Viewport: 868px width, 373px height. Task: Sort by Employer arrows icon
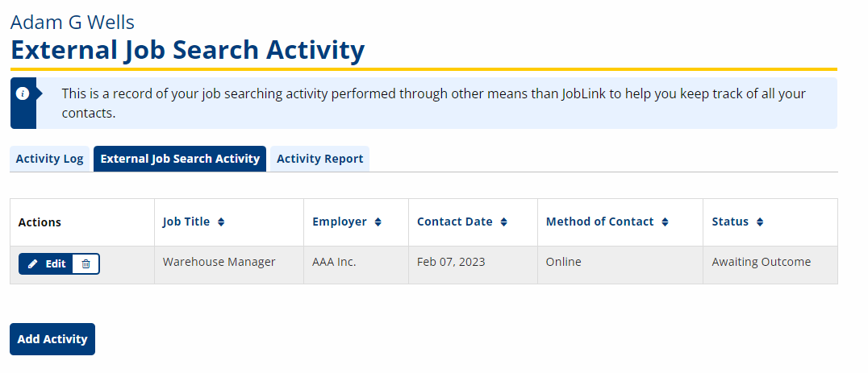[378, 222]
